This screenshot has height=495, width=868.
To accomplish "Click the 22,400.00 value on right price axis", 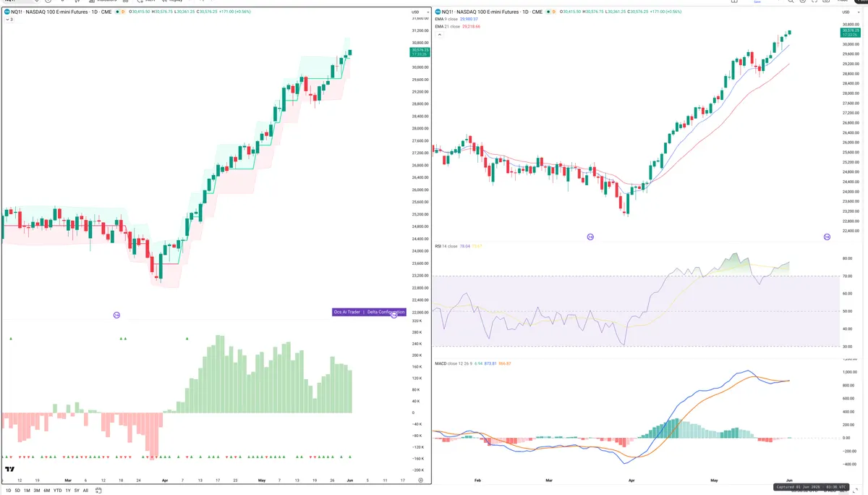I will [x=850, y=231].
